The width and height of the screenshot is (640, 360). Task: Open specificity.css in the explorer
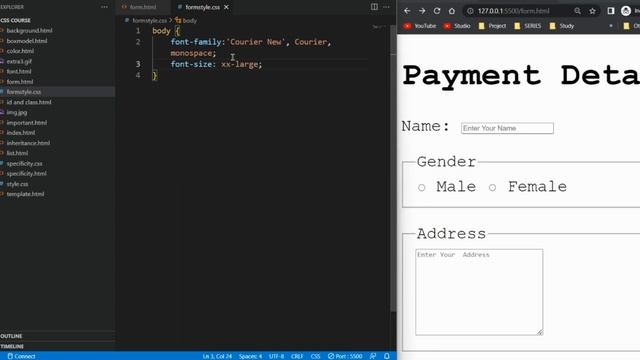coord(24,163)
